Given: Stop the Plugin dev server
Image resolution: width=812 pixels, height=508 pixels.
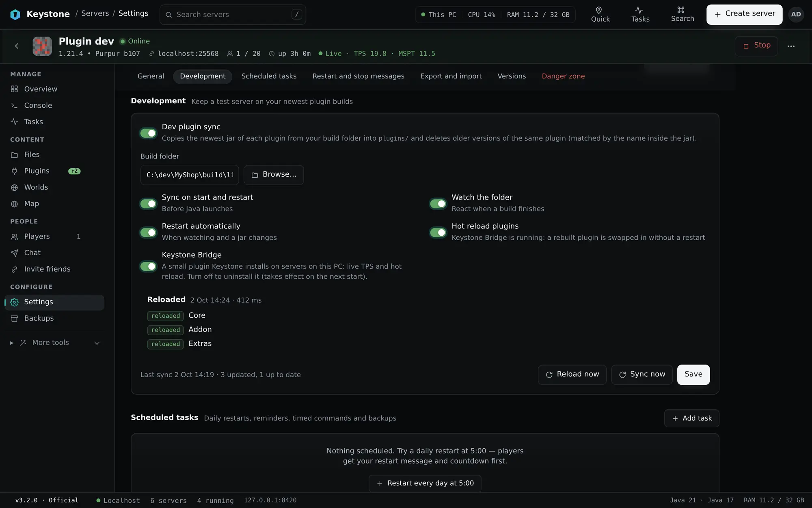Looking at the screenshot, I should click(x=756, y=46).
